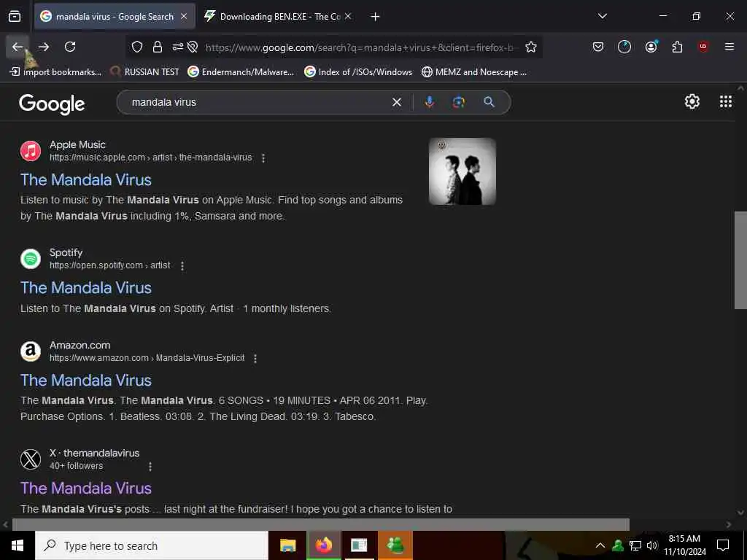Open the Pocket save icon
Viewport: 747px width, 560px height.
tap(598, 47)
